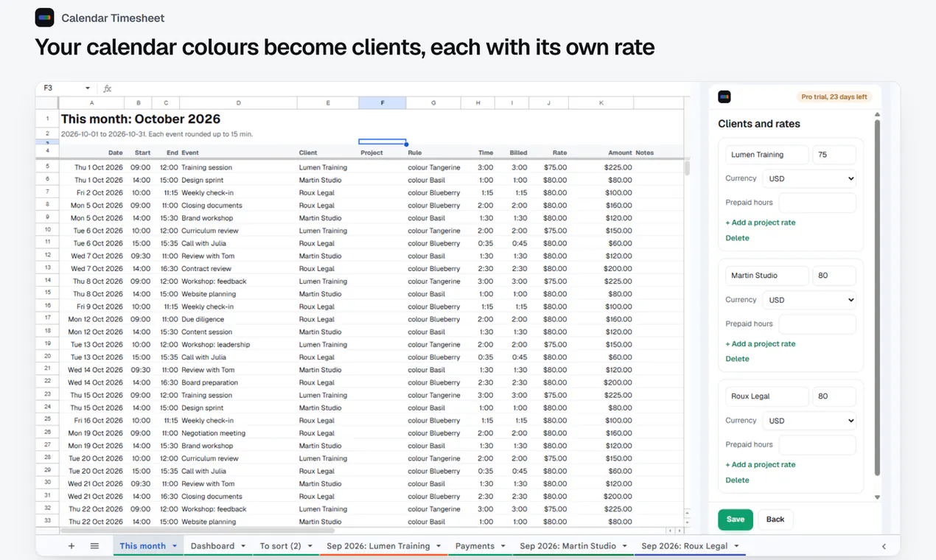Screen dimensions: 936x560
Task: Open the all sheets list icon
Action: pyautogui.click(x=94, y=546)
